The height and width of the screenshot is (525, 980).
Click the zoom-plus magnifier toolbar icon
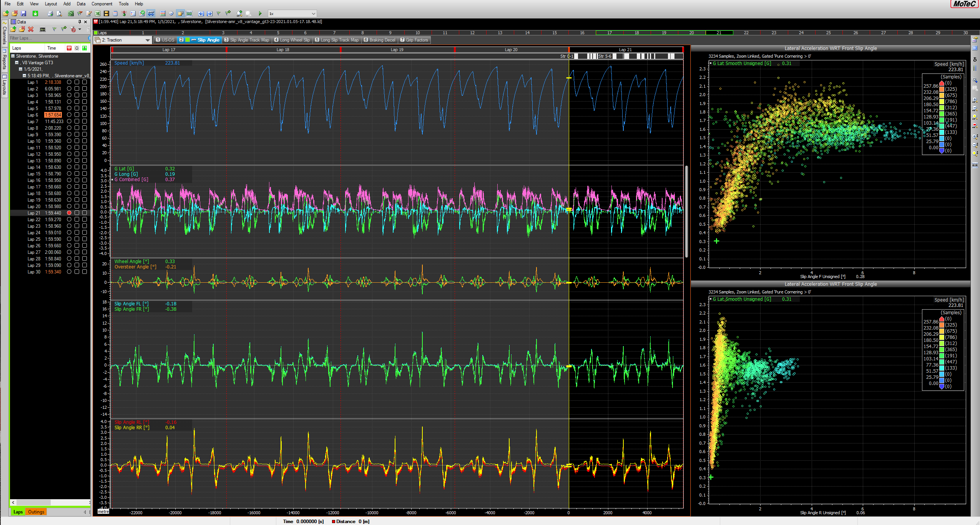click(239, 13)
